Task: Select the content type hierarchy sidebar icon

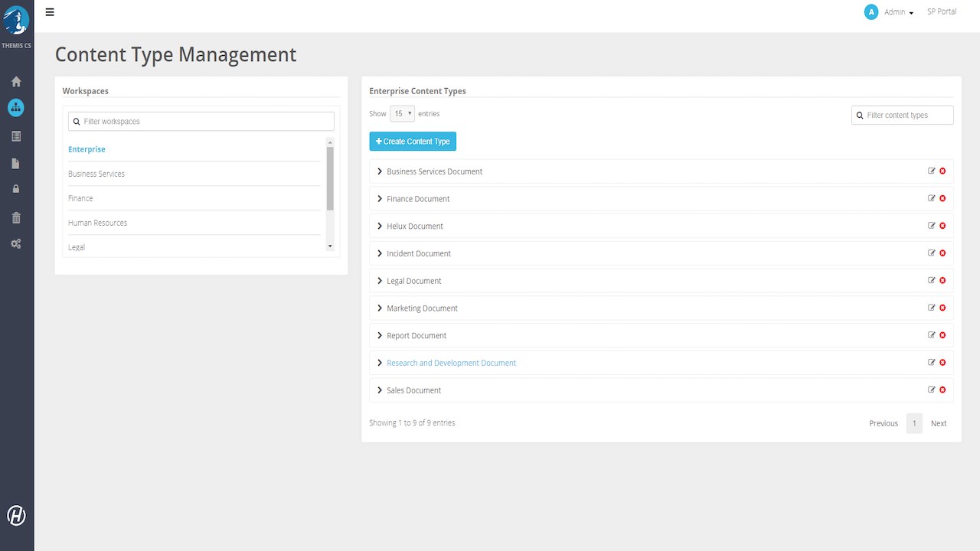Action: tap(16, 108)
